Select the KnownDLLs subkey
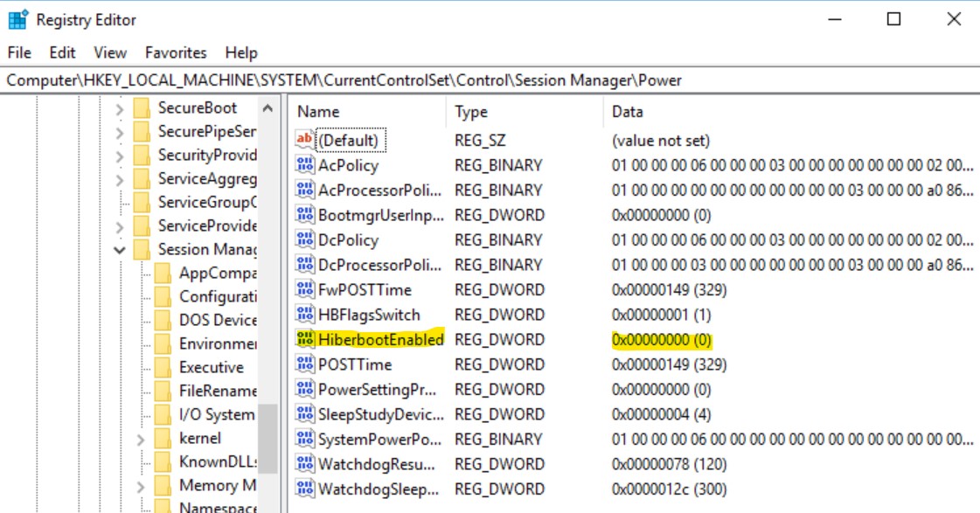The height and width of the screenshot is (513, 980). (x=218, y=461)
